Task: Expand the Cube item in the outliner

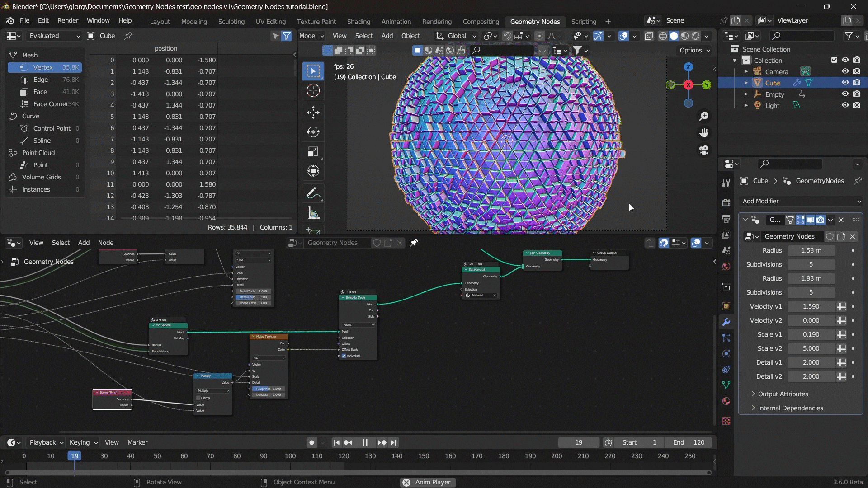Action: (x=746, y=83)
